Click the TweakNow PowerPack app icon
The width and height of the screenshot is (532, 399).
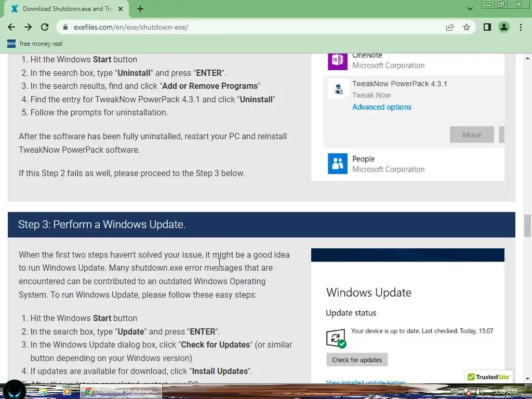coord(338,89)
